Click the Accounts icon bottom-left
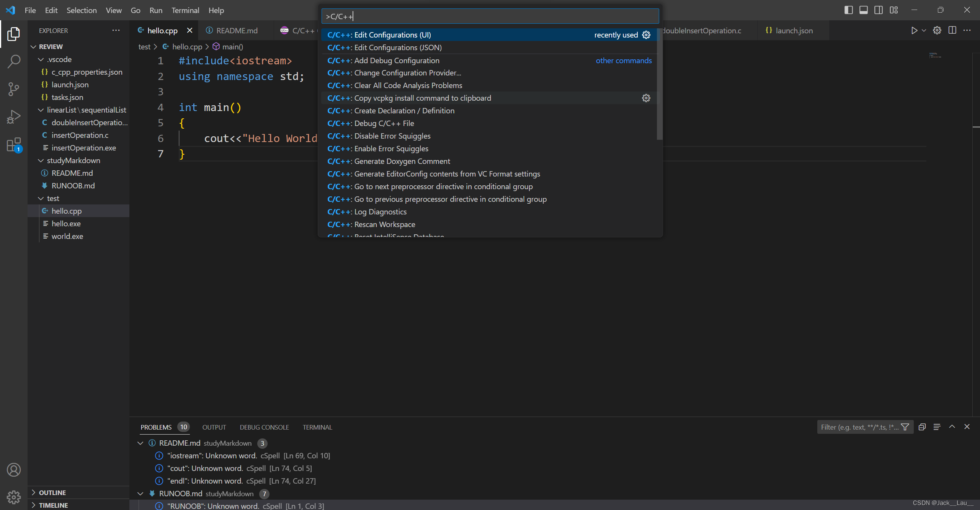Screen dimensions: 980x510 [14, 470]
